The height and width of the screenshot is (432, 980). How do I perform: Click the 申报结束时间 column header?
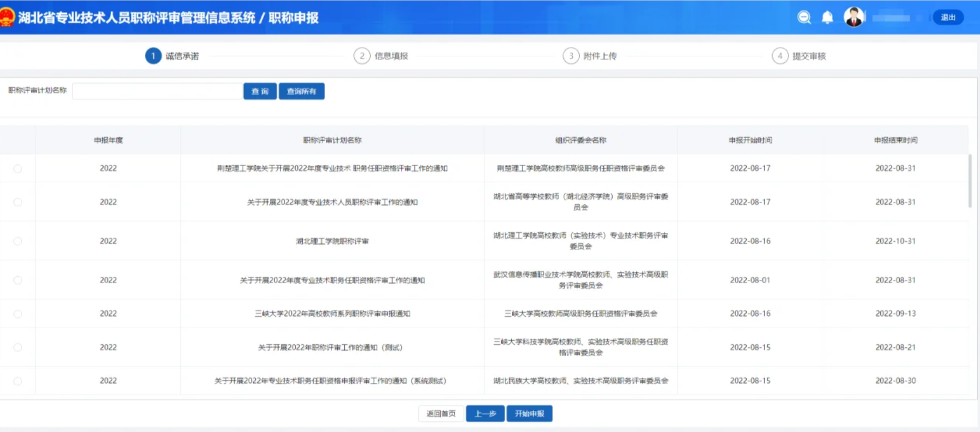895,140
